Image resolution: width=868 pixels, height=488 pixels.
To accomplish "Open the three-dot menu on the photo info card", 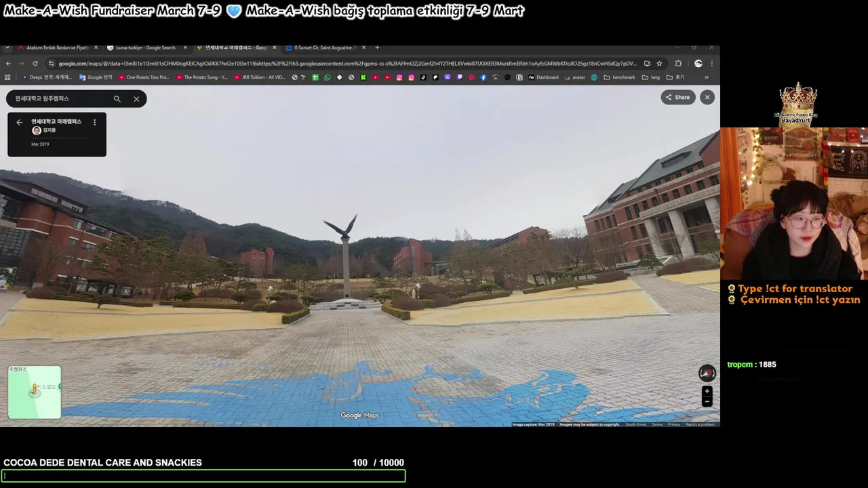I will [94, 123].
